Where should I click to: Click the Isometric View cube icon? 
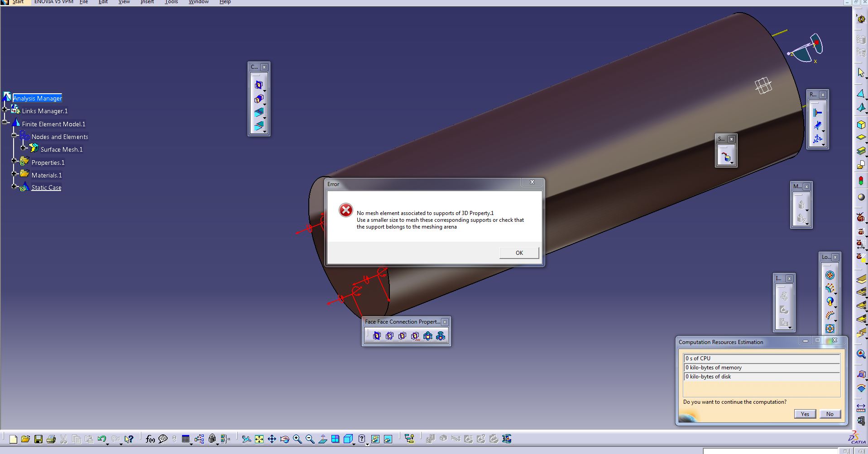348,439
